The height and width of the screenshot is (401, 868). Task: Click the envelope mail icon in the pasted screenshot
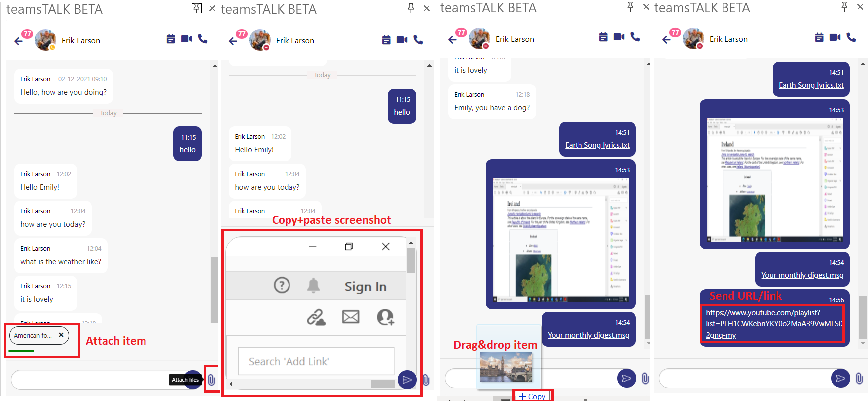point(350,317)
